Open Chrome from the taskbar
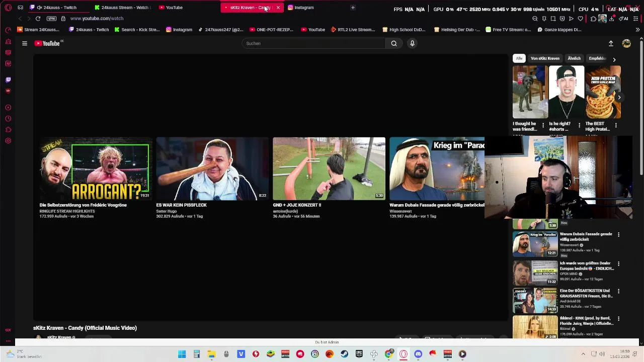Image resolution: width=644 pixels, height=362 pixels. (x=388, y=354)
